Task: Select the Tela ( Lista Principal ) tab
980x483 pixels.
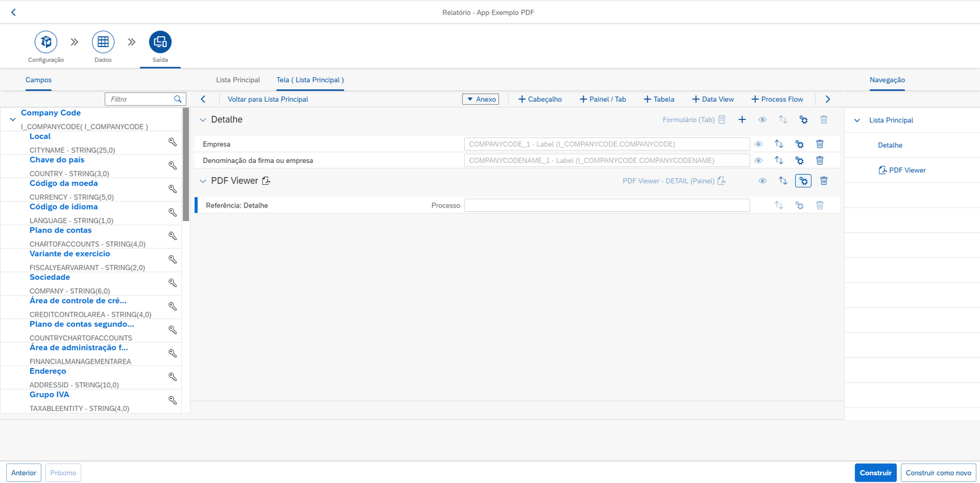Action: point(310,80)
